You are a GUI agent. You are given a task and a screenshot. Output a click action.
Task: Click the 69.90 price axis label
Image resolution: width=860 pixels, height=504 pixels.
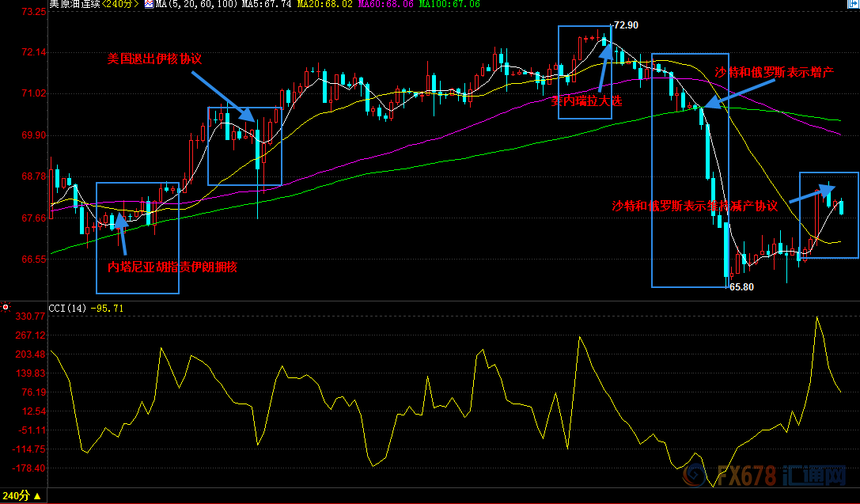(33, 135)
